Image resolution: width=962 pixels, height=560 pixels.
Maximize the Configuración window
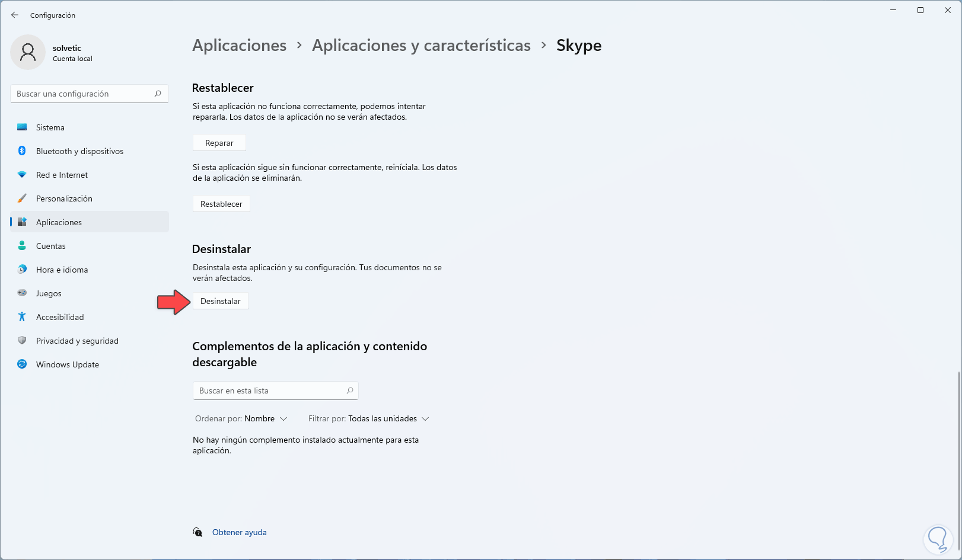pyautogui.click(x=920, y=10)
